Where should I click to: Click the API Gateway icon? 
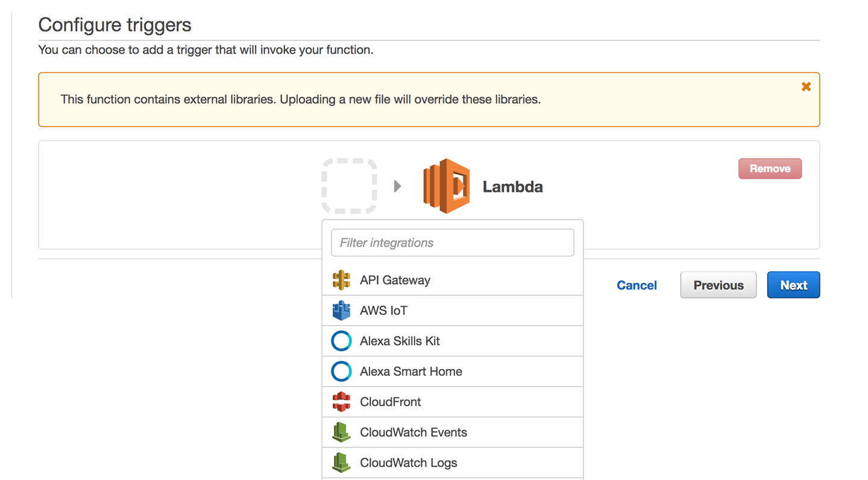341,280
